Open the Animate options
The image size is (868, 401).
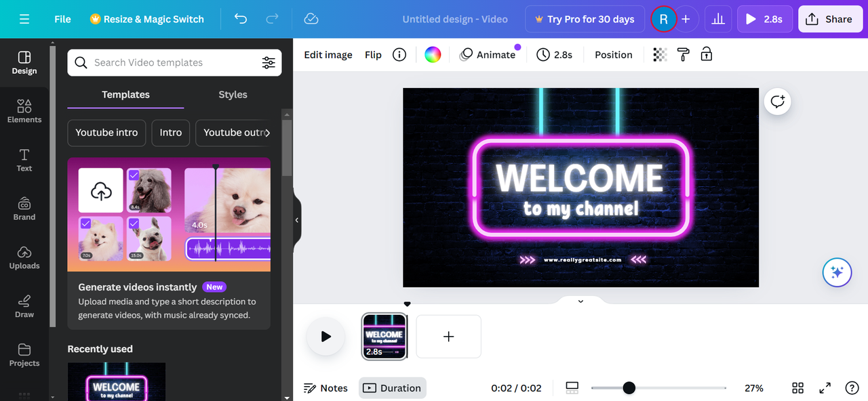[488, 55]
